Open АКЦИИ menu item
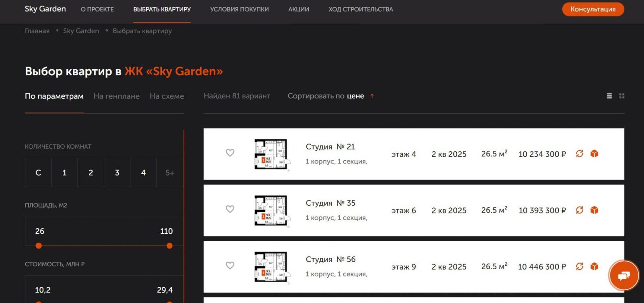The image size is (644, 303). (x=299, y=9)
